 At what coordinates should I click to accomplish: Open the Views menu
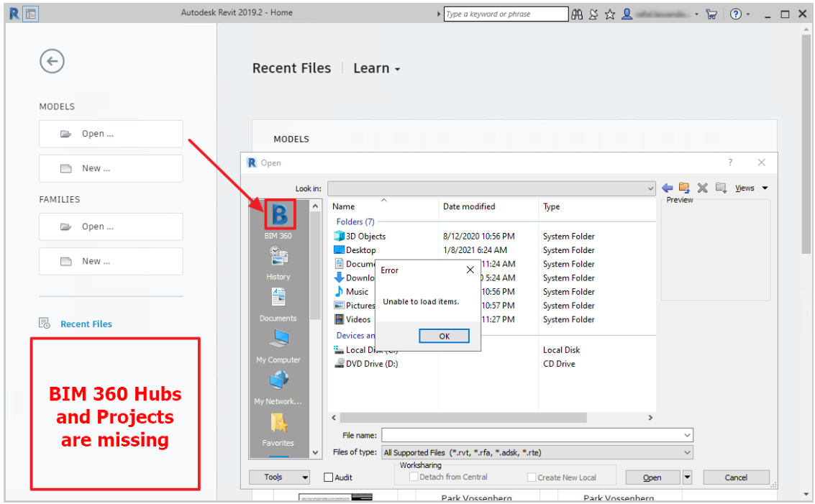coord(751,188)
